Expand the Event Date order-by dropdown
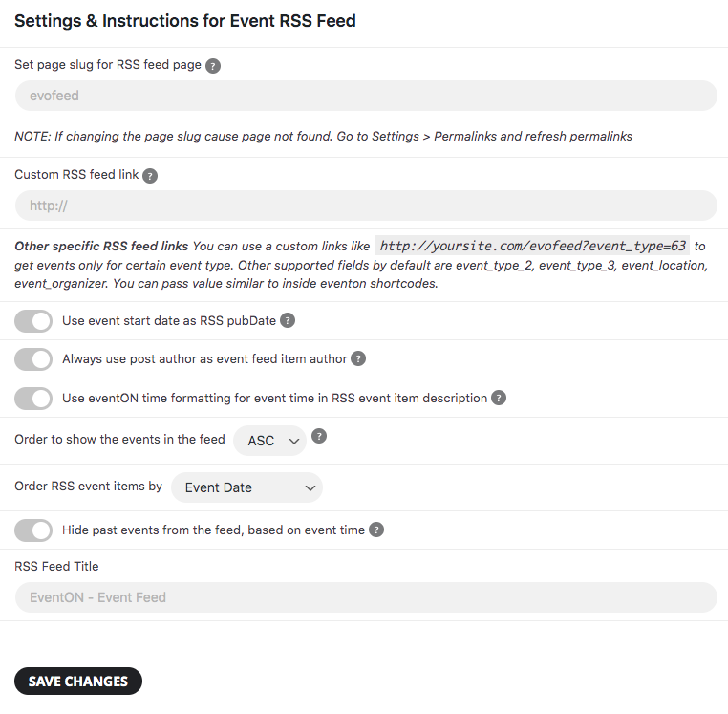 tap(247, 487)
